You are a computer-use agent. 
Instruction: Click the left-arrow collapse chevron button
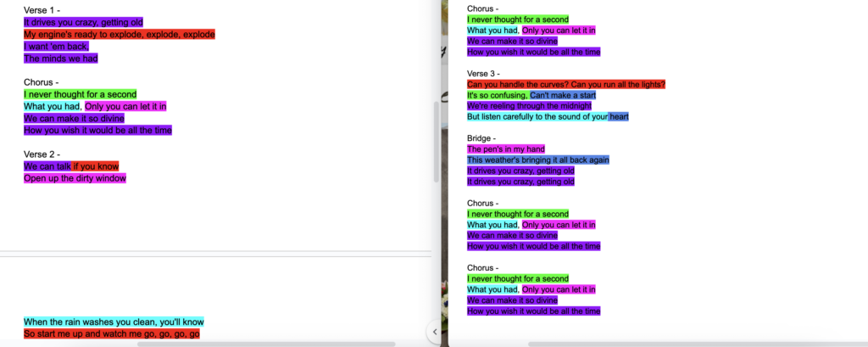pyautogui.click(x=433, y=331)
